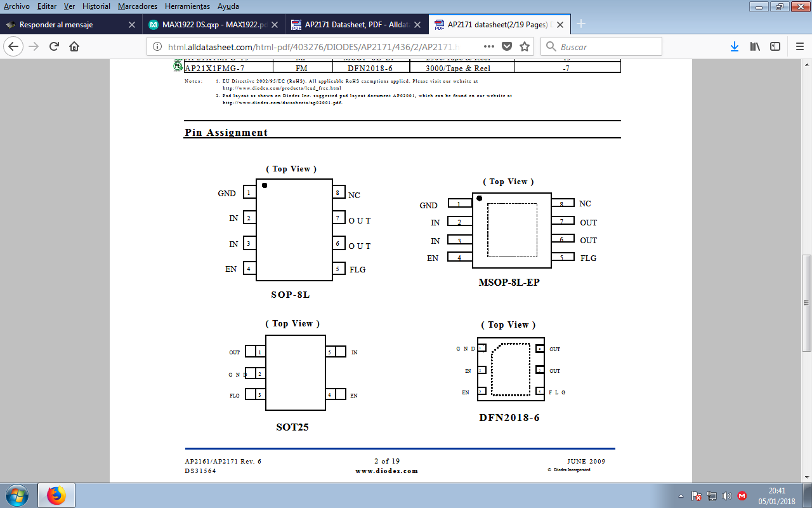812x508 pixels.
Task: Go to the Firefox home page
Action: [74, 46]
